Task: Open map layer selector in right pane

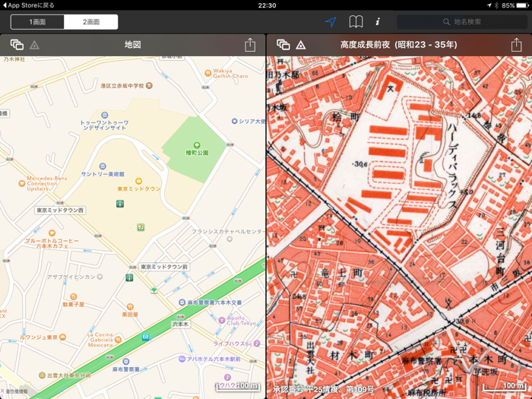Action: [x=283, y=46]
